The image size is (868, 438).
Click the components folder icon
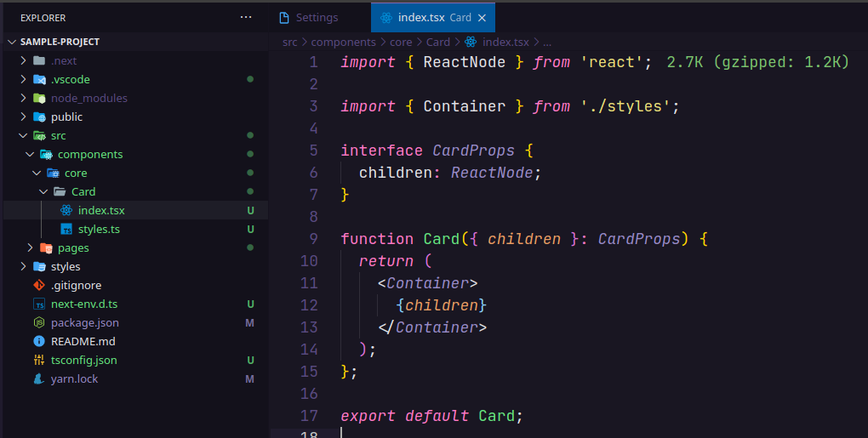click(x=47, y=154)
